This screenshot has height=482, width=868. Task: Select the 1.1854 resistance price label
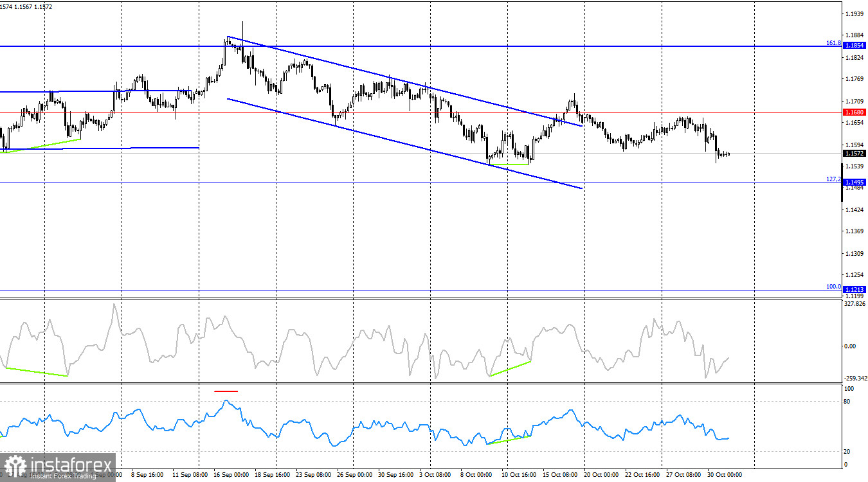pos(855,45)
